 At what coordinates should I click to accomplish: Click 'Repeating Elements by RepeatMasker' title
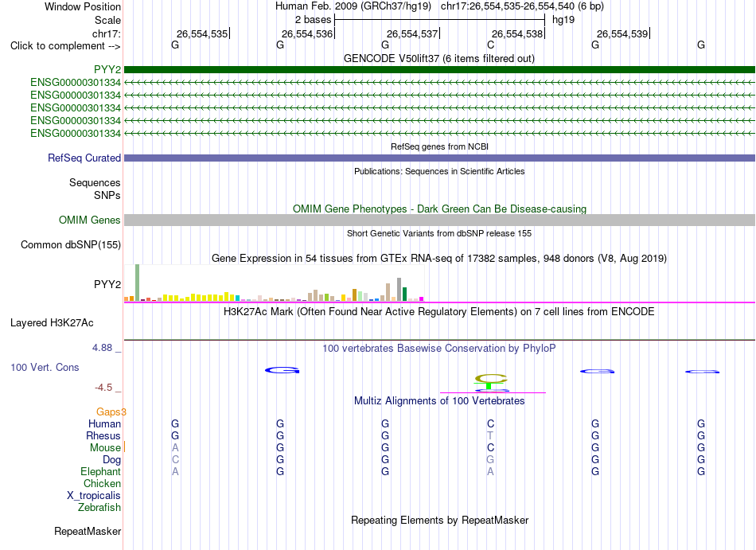439,521
